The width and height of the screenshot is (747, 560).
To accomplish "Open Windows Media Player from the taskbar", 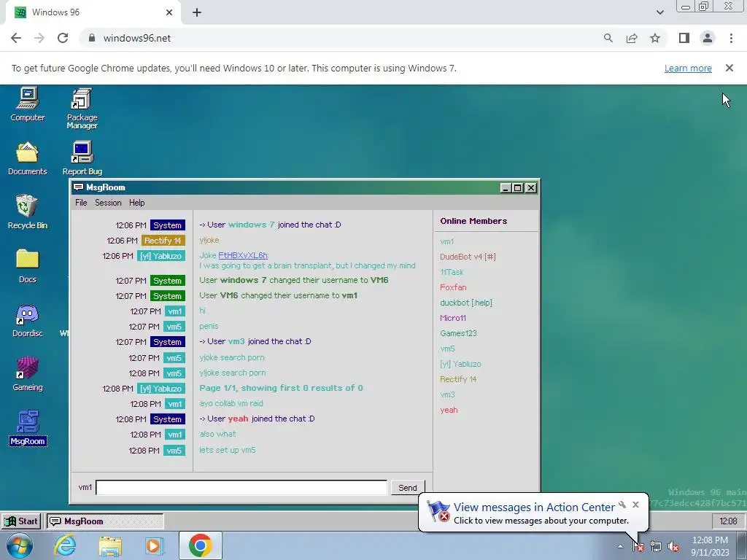I will click(x=154, y=545).
